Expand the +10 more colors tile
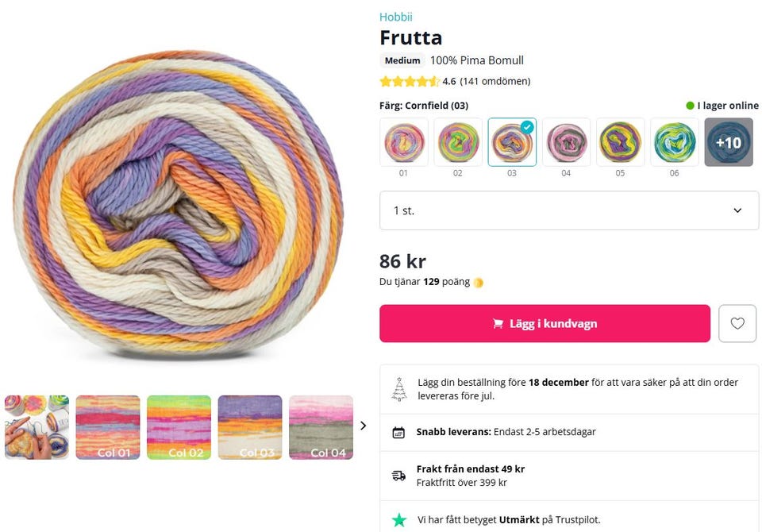762x532 pixels. (x=729, y=142)
